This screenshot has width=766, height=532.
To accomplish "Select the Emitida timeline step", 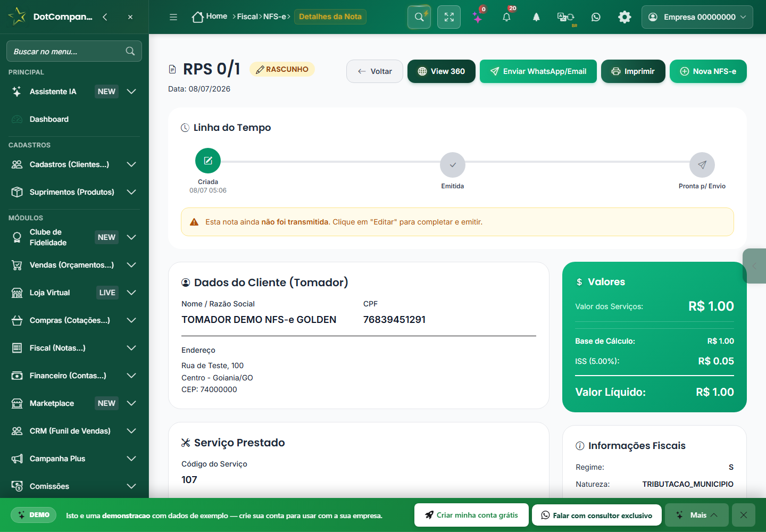I will point(453,165).
